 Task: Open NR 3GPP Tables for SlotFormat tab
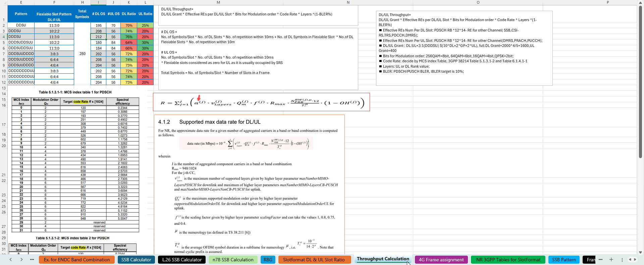pos(508,260)
